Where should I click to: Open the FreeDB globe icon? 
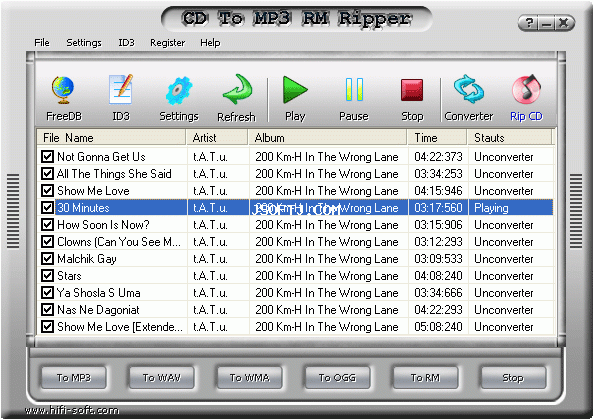click(63, 90)
